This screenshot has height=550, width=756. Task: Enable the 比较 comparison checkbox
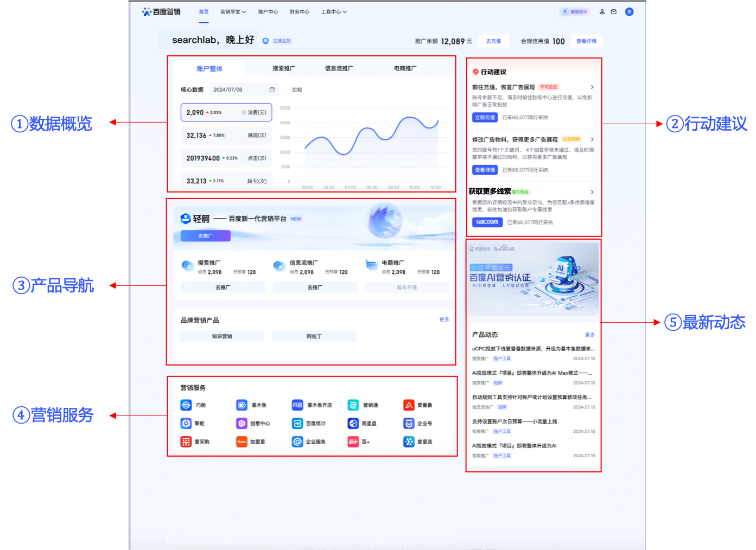288,89
